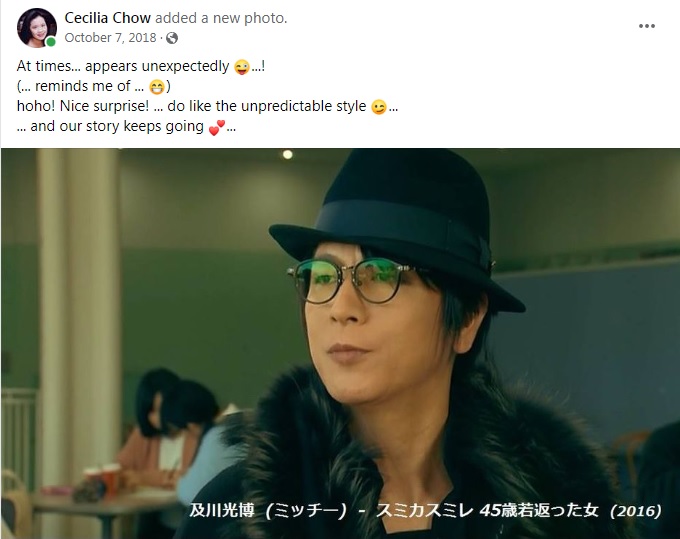The width and height of the screenshot is (680, 539).
Task: Click the winking emoji after 'unpredictable style'
Action: (x=379, y=107)
